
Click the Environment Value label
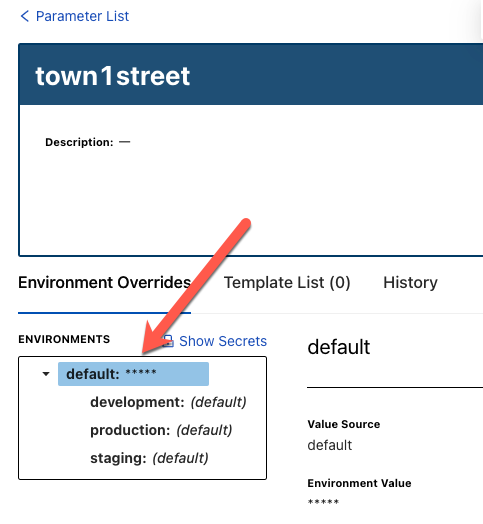[359, 483]
